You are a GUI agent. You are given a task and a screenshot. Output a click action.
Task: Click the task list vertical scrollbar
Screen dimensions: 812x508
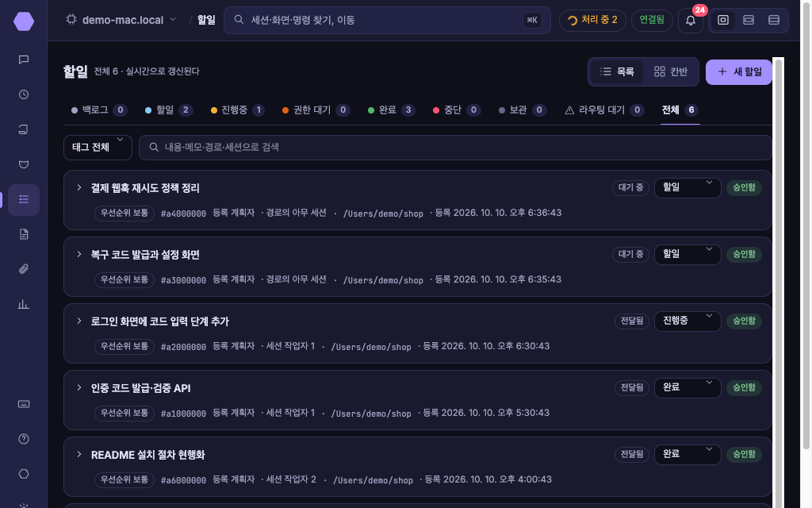click(x=778, y=283)
